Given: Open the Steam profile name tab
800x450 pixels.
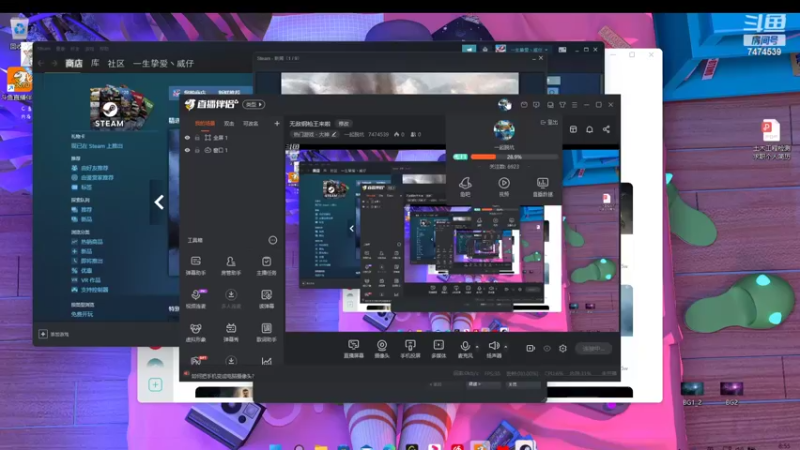Looking at the screenshot, I should click(163, 64).
